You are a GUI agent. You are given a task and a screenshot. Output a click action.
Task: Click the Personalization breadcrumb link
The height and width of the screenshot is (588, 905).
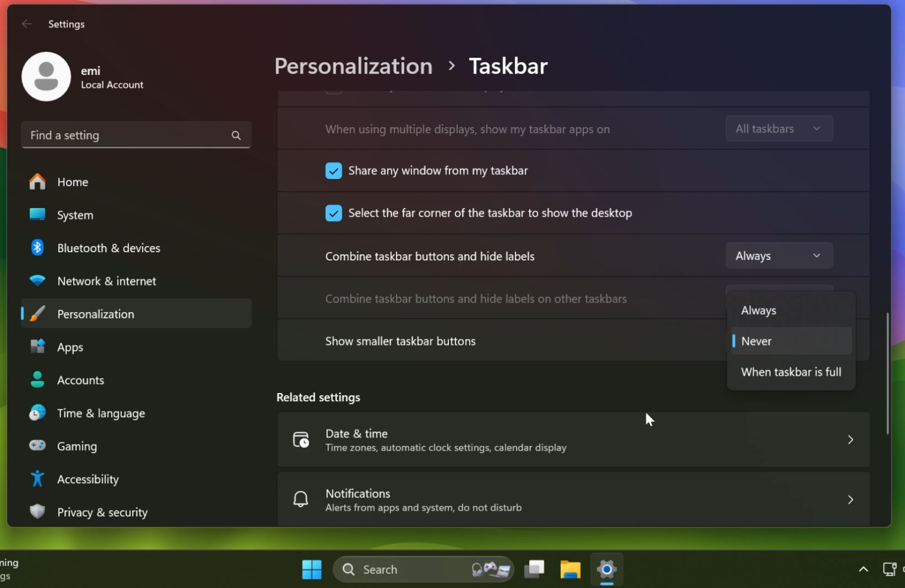coord(353,66)
